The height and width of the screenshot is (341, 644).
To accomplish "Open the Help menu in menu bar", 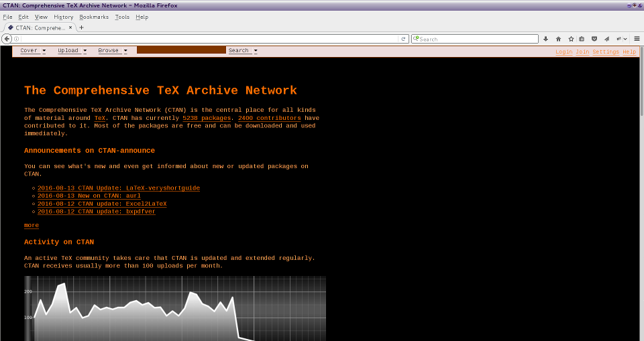I will coord(142,17).
